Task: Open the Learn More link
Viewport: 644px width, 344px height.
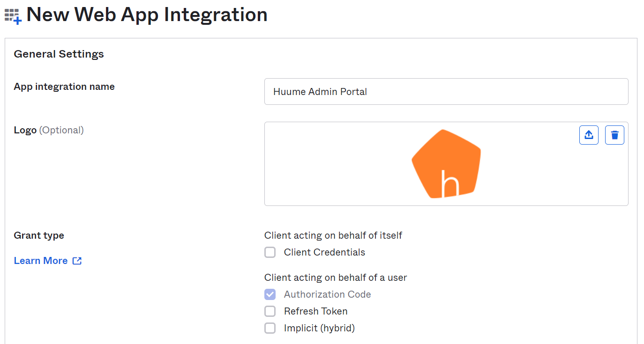Action: coord(41,261)
